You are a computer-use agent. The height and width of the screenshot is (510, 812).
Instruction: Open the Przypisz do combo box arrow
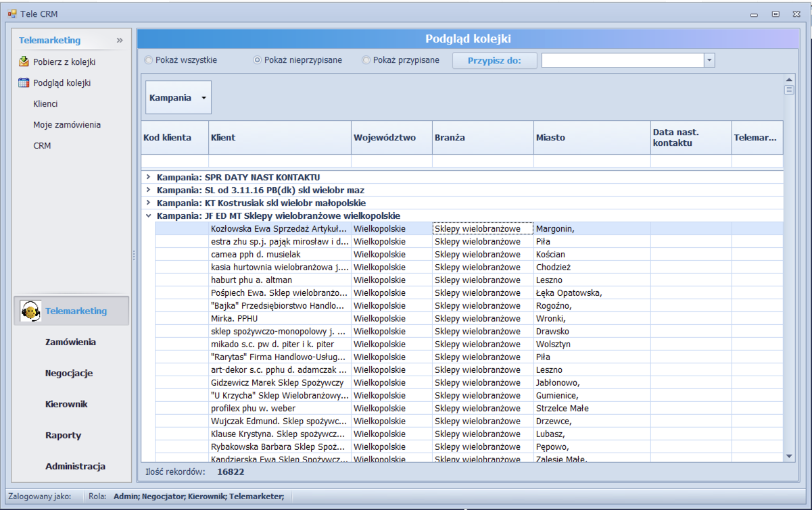point(709,61)
